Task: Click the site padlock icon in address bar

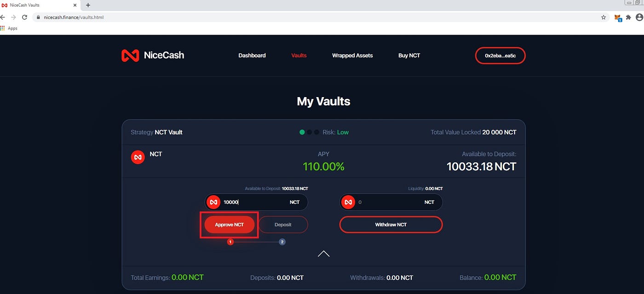Action: click(38, 17)
